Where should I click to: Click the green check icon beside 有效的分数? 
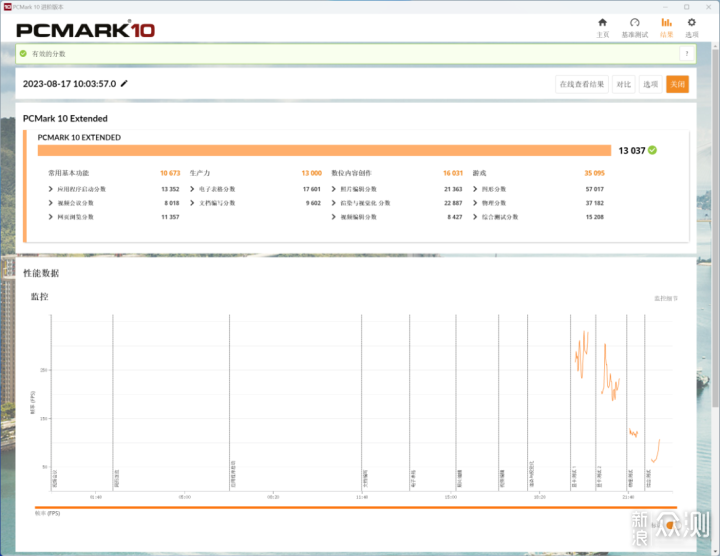23,54
